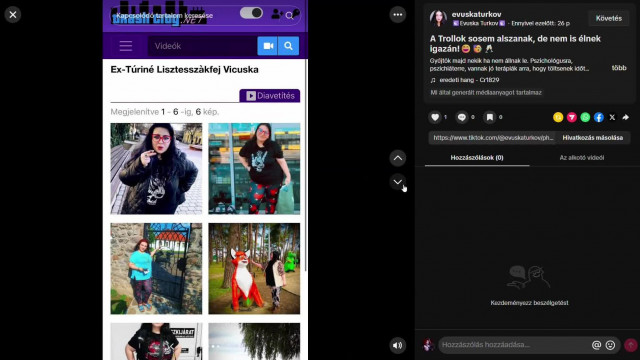640x360 pixels.
Task: Click Hivatkozás másolása to copy link
Action: coord(593,138)
